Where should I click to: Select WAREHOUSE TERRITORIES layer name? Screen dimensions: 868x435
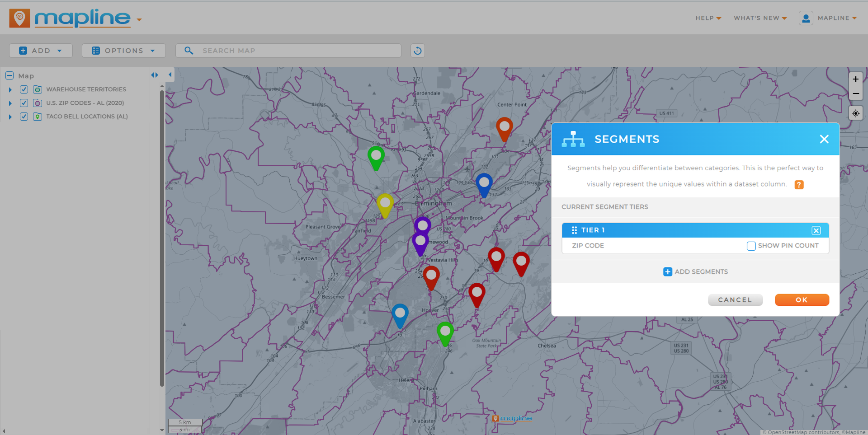[86, 89]
